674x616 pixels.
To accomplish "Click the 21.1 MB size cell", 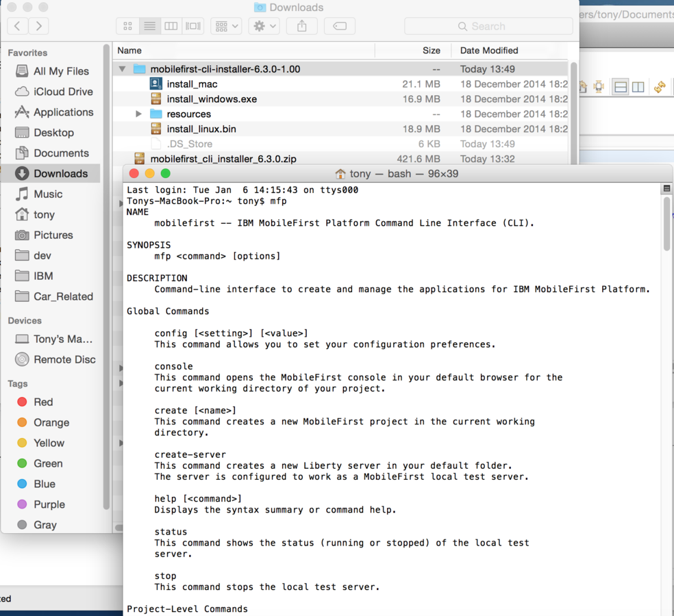I will [x=421, y=84].
